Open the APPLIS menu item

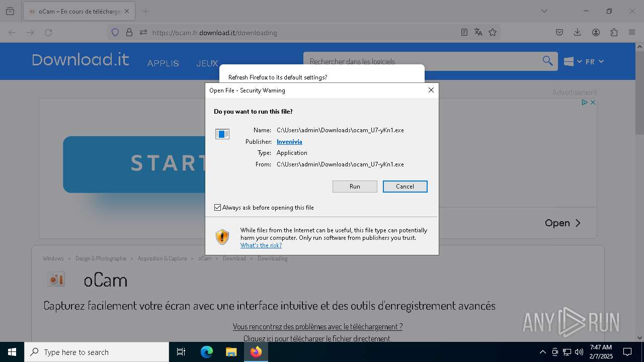click(x=163, y=63)
